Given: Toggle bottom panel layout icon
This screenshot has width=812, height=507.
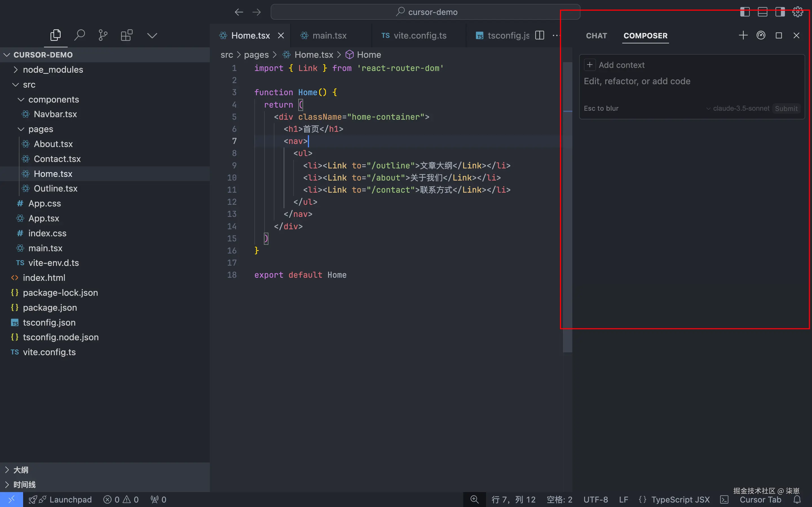Looking at the screenshot, I should pyautogui.click(x=762, y=12).
